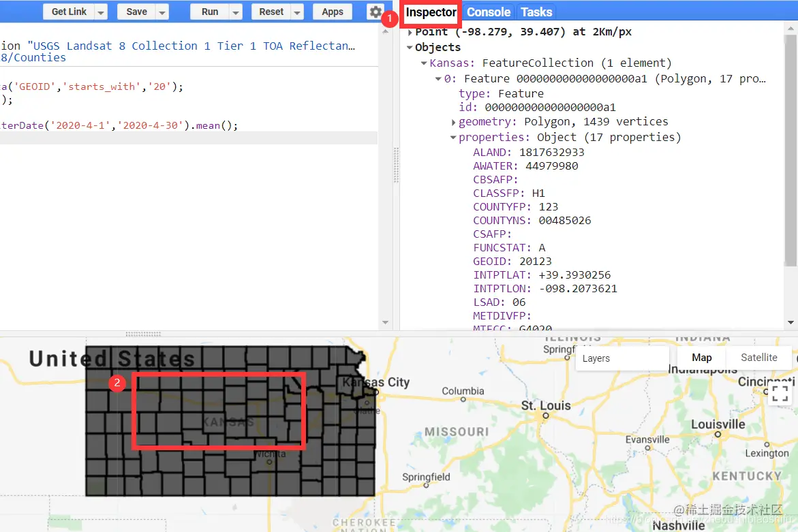Click the ALAND: 1817632933 property
Screen dimensions: 798x532
[528, 153]
